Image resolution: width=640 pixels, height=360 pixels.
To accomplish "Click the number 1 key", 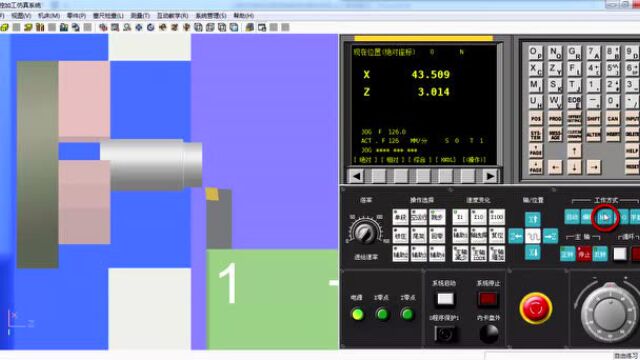I will click(593, 85).
